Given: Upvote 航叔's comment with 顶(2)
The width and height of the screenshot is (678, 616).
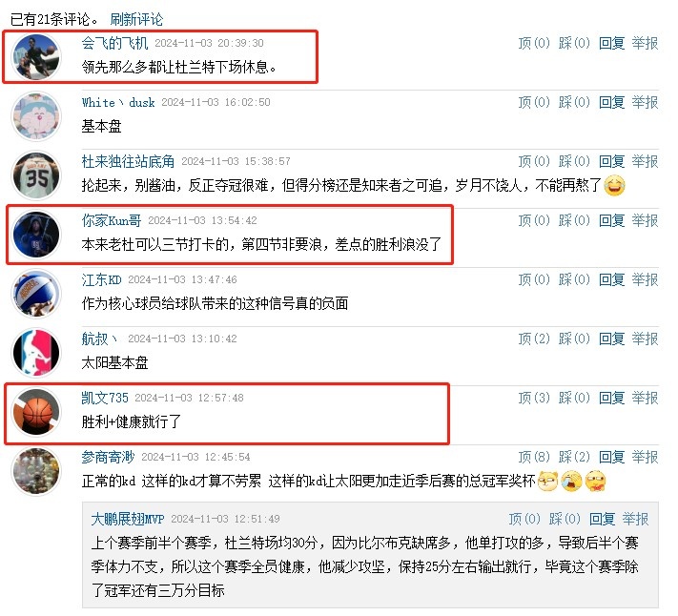Looking at the screenshot, I should tap(534, 339).
